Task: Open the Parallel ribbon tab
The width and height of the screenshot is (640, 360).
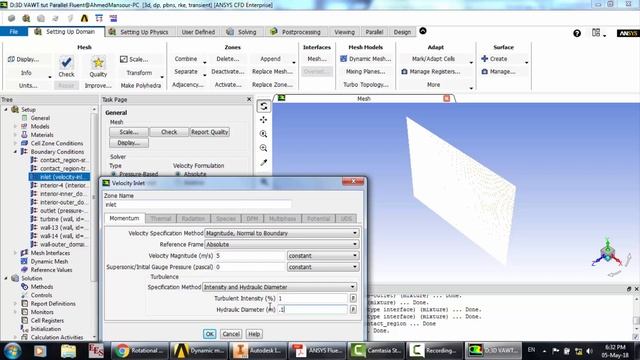Action: pos(374,32)
